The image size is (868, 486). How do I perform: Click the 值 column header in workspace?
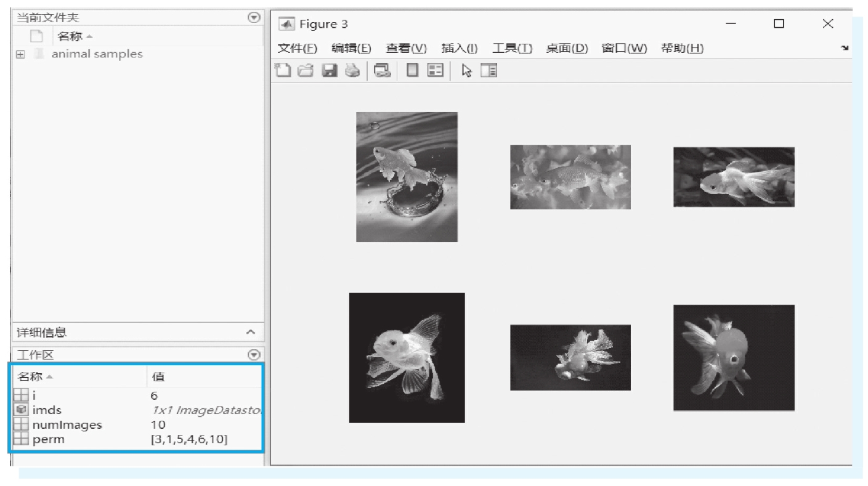[158, 376]
